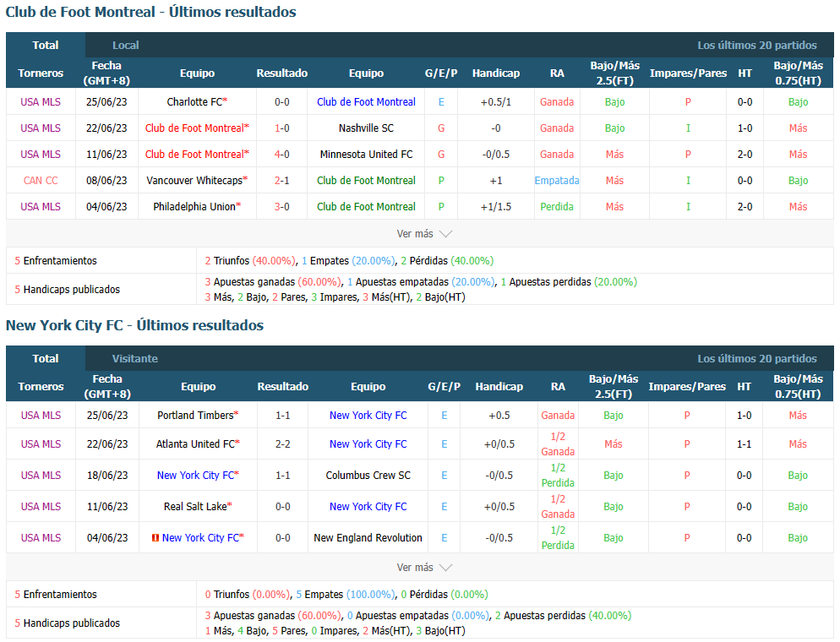Click USA MLS in the Columbus Crew SC row
The height and width of the screenshot is (642, 840).
pos(41,475)
